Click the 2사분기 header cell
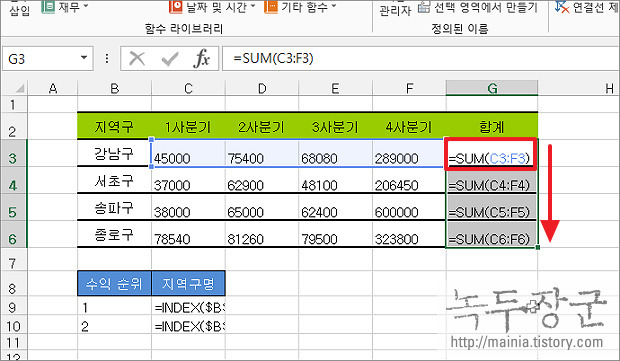The image size is (620, 361). (x=262, y=126)
